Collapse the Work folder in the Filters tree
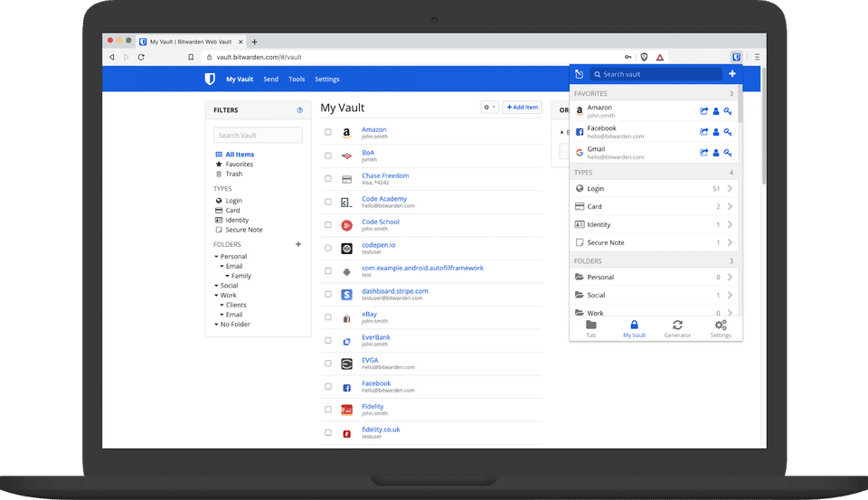 pyautogui.click(x=216, y=295)
